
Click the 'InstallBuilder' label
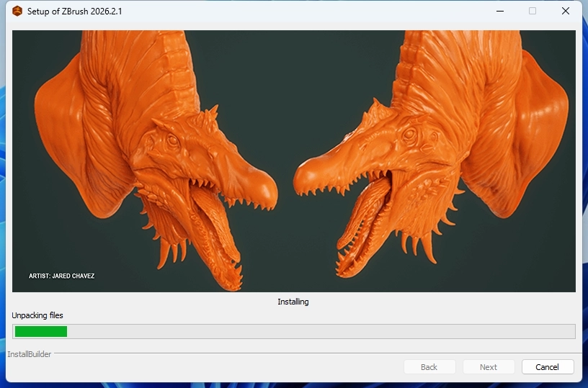pyautogui.click(x=30, y=354)
